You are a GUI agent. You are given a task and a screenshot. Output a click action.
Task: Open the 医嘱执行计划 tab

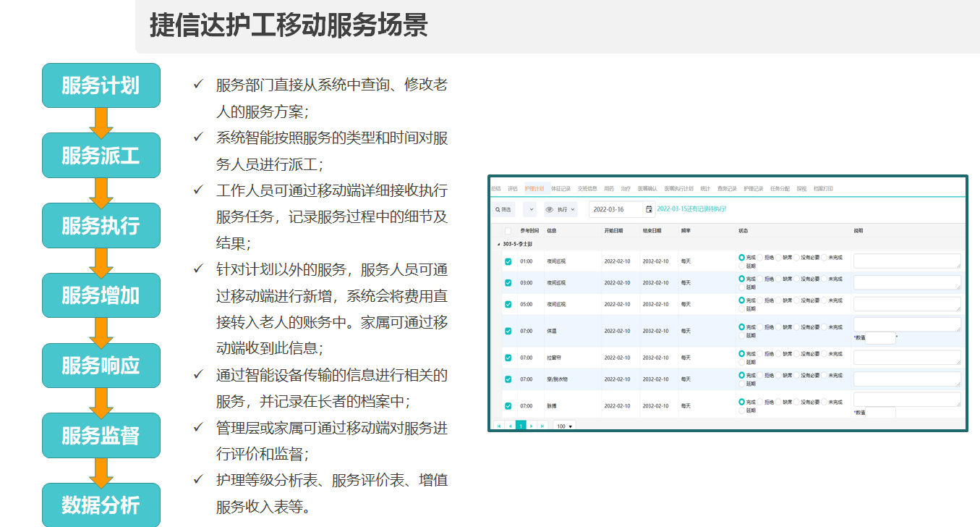[678, 189]
